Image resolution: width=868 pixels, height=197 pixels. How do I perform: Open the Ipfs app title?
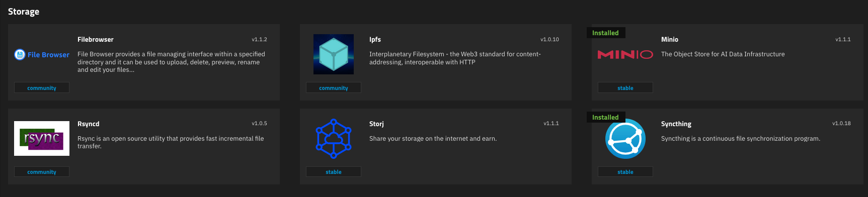click(x=375, y=39)
